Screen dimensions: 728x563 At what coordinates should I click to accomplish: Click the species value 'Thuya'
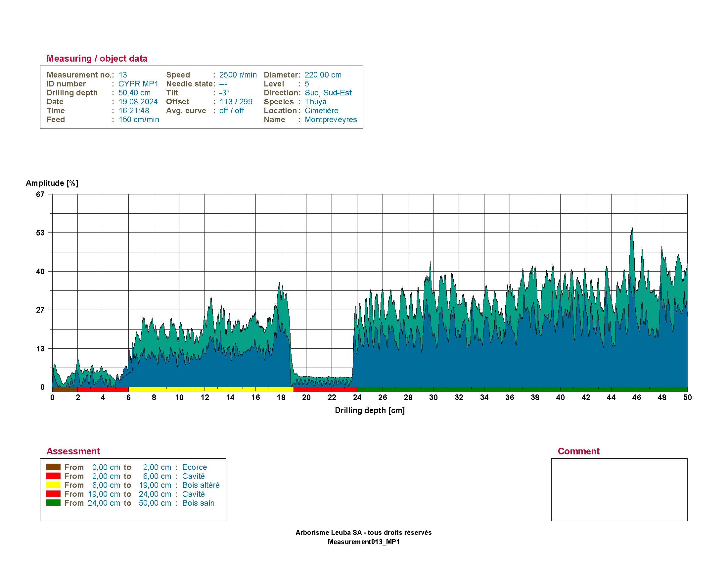coord(315,102)
